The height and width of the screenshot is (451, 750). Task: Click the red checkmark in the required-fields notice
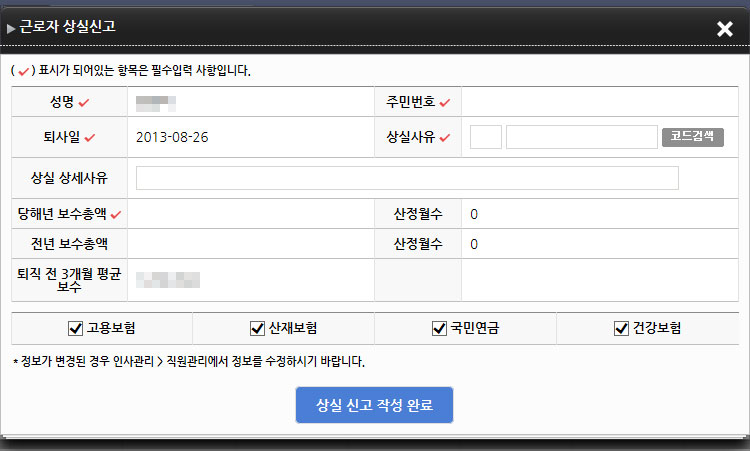point(20,71)
